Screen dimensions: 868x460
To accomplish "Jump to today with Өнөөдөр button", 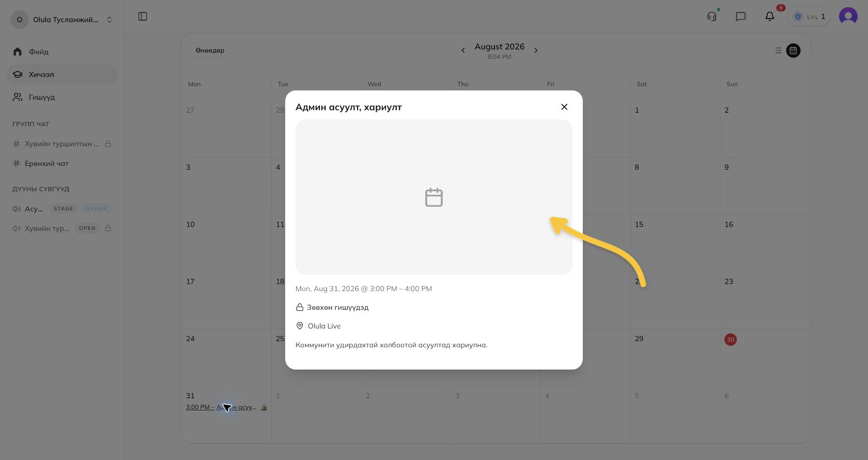I will pyautogui.click(x=210, y=50).
